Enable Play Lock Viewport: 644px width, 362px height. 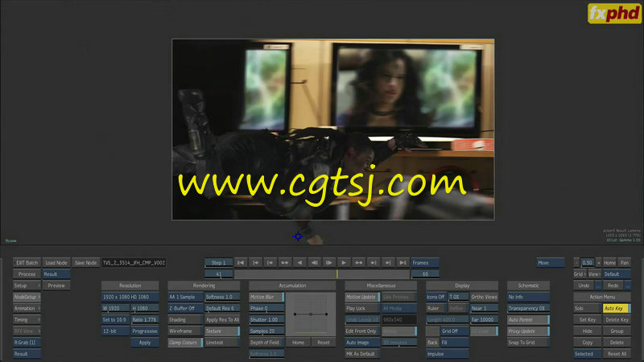pyautogui.click(x=362, y=308)
